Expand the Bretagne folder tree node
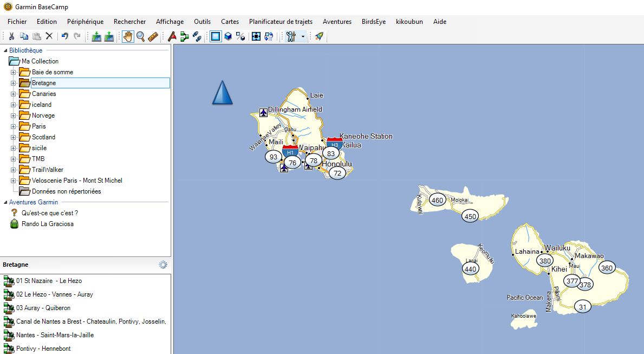The width and height of the screenshot is (644, 354). point(14,83)
